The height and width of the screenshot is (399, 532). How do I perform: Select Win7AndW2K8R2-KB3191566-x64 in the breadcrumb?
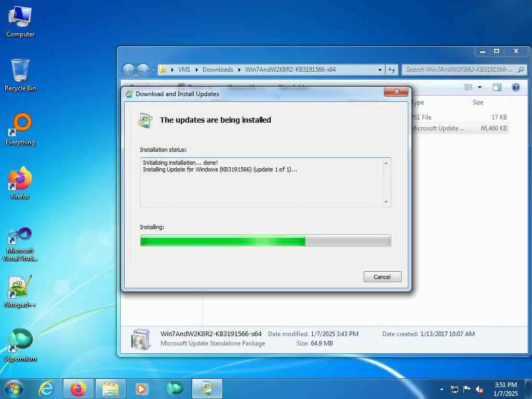(290, 70)
